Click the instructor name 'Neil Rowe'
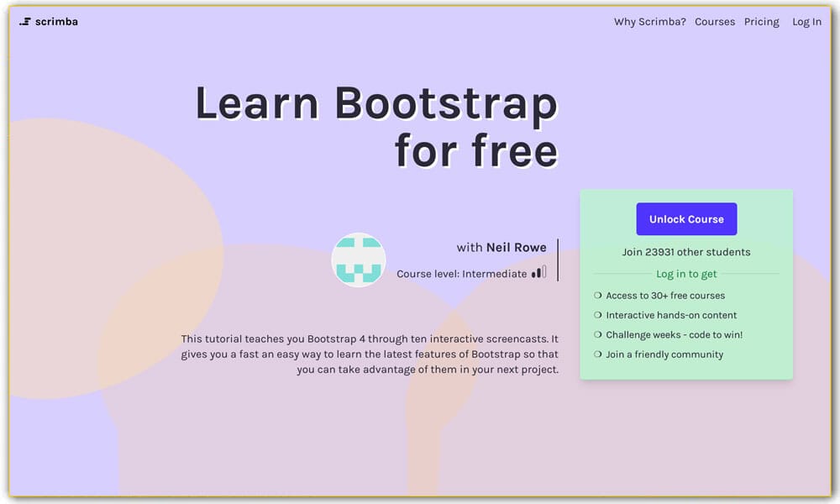Image resolution: width=840 pixels, height=504 pixels. point(515,247)
